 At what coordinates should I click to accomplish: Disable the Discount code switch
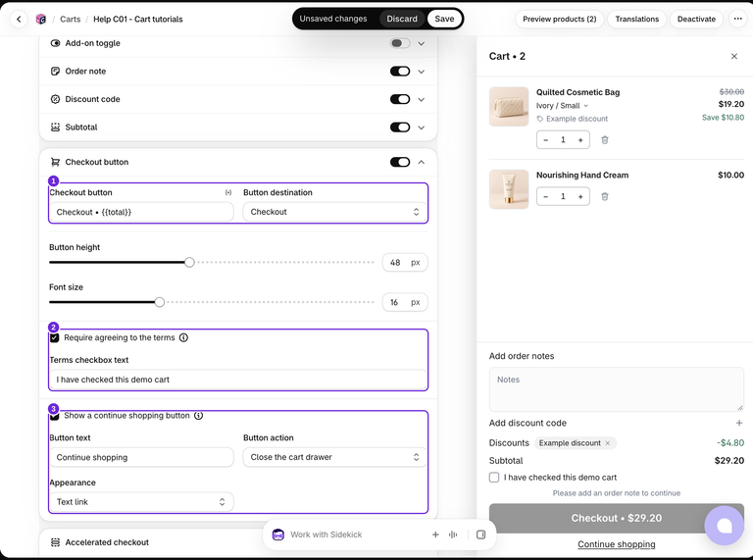[x=400, y=99]
